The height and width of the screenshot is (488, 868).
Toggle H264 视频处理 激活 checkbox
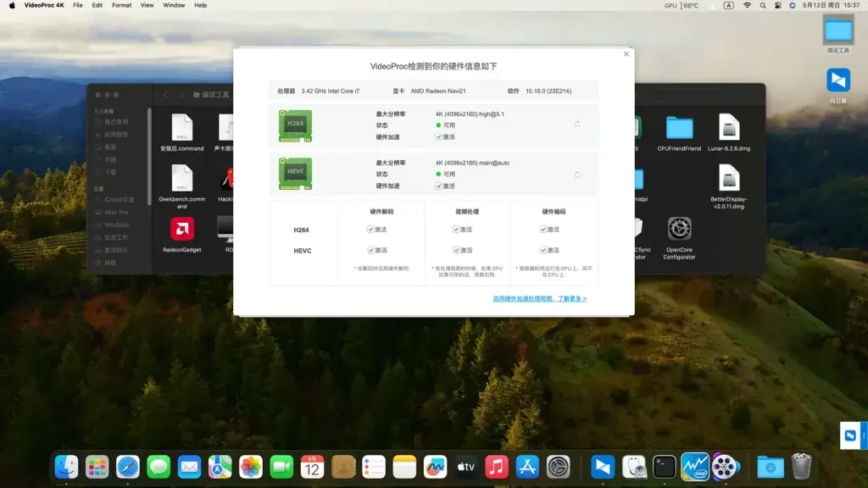pos(456,229)
